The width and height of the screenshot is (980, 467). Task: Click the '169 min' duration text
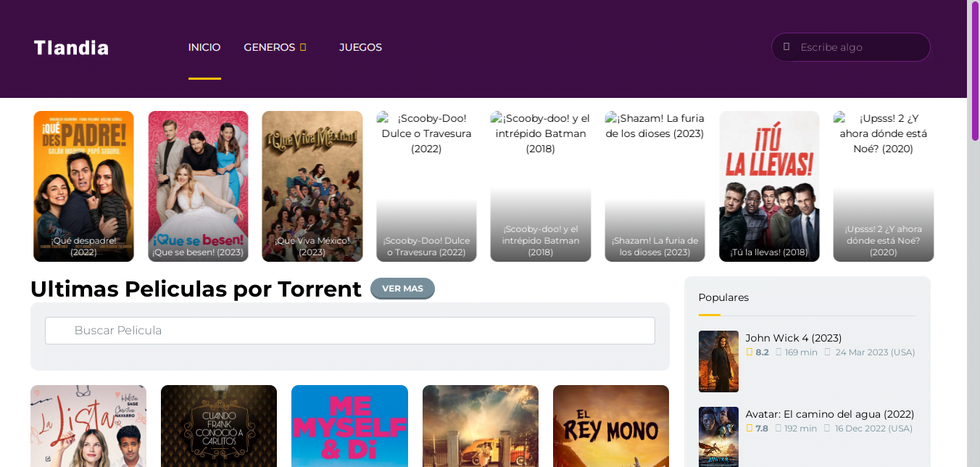click(x=801, y=352)
